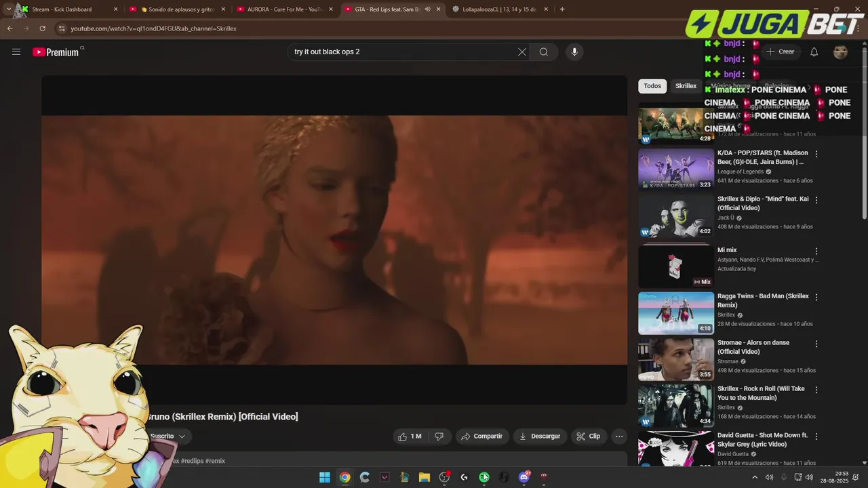Open File Explorer from the taskbar
The image size is (868, 488).
coord(425,477)
